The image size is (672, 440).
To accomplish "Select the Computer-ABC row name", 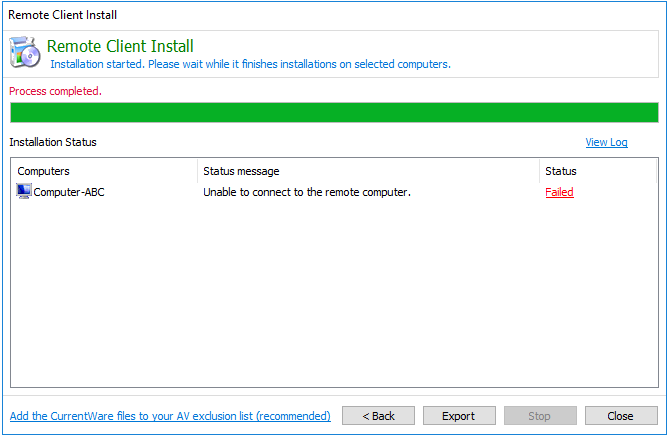I will click(x=69, y=192).
